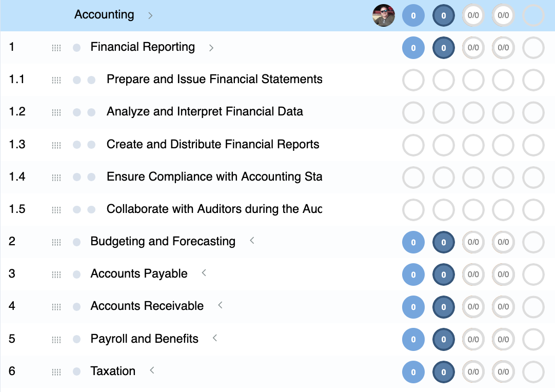Screen dimensions: 555x392
Task: Click the drag handle next to Taxation
Action: (56, 372)
